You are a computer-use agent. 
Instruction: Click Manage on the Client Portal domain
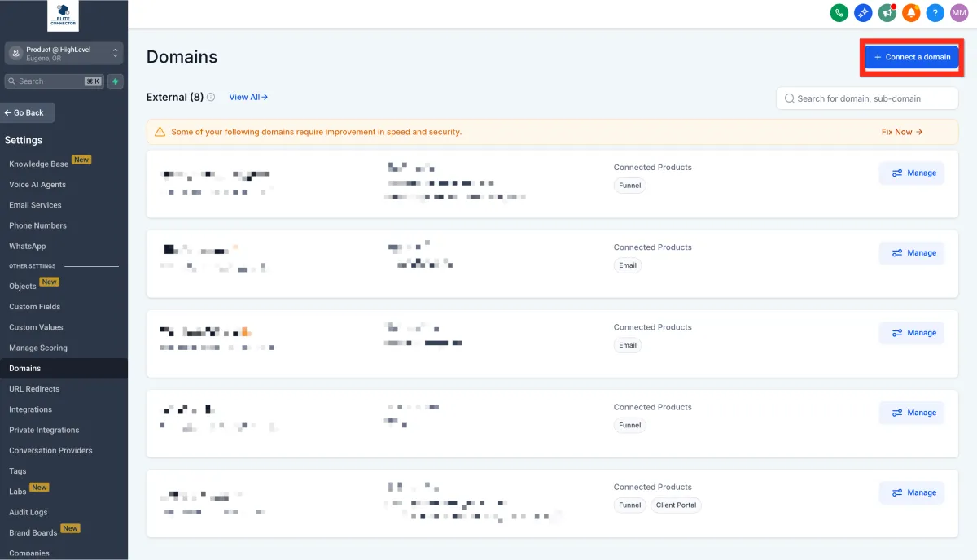[x=912, y=492]
